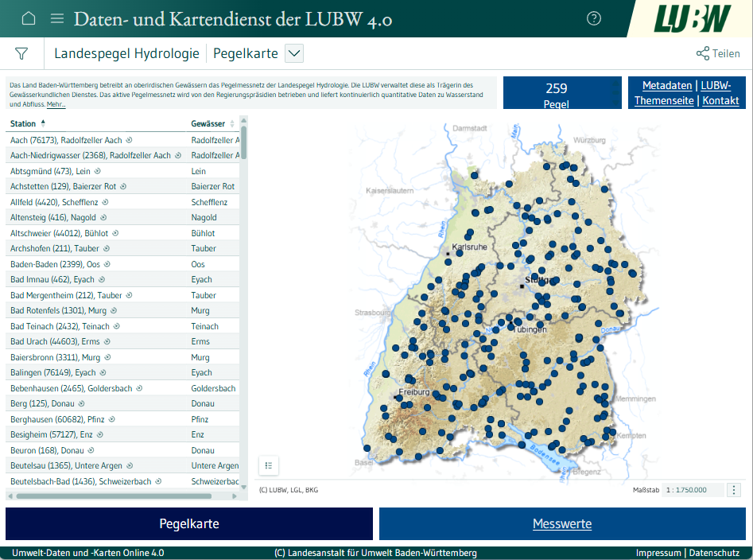The height and width of the screenshot is (560, 753).
Task: Open the Datenschutz footer link
Action: pos(714,553)
